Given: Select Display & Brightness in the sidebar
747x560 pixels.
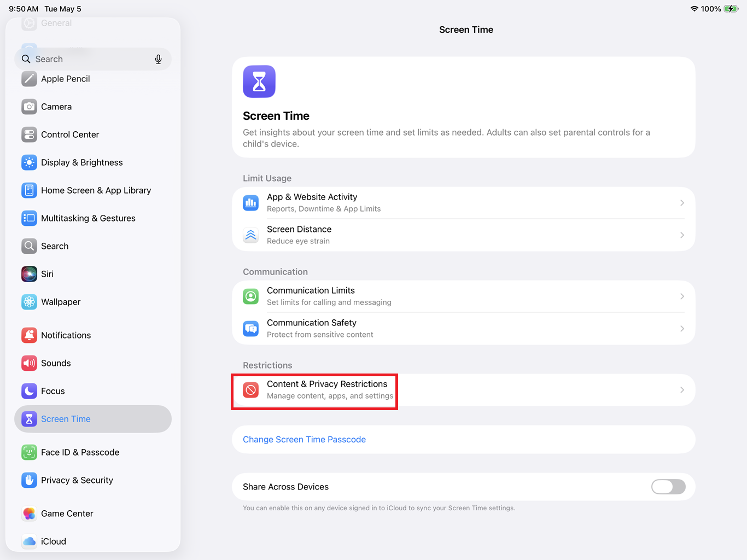Looking at the screenshot, I should (82, 162).
